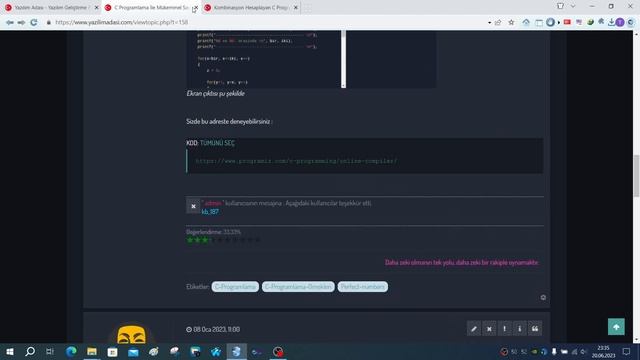Launch Microsoft Edge from the taskbar

tap(71, 351)
